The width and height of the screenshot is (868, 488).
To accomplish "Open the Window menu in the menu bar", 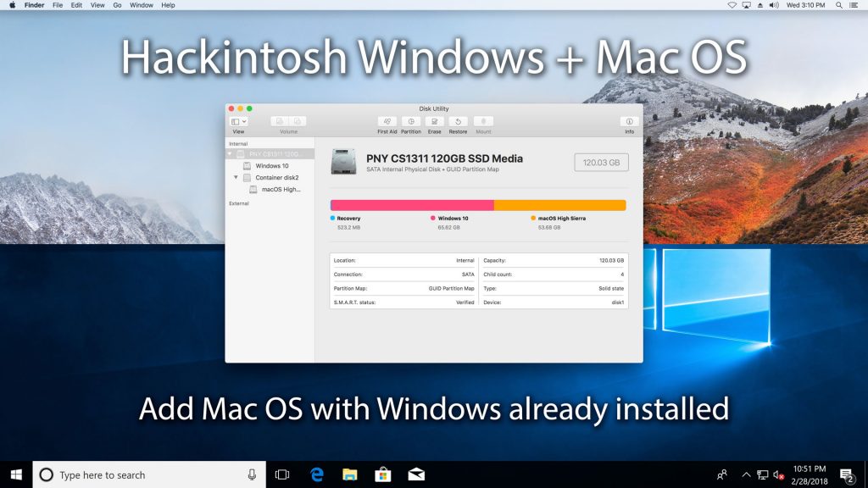I will 142,5.
